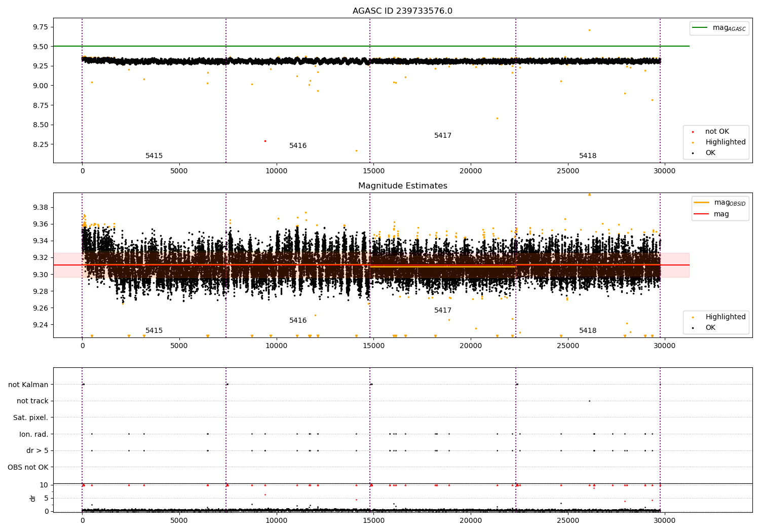Click the 5418 annotation in Magnitude Estimates plot
This screenshot has height=532, width=760.
tap(588, 331)
